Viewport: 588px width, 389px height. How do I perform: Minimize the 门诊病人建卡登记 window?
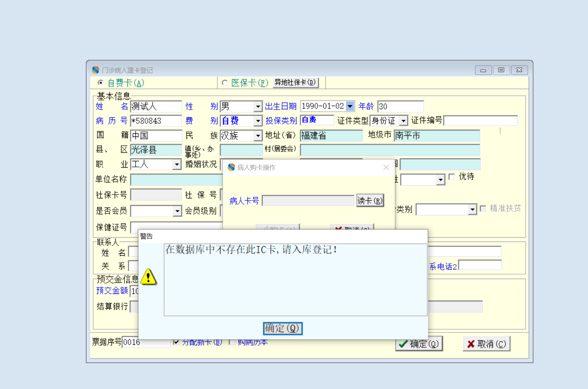(x=483, y=70)
